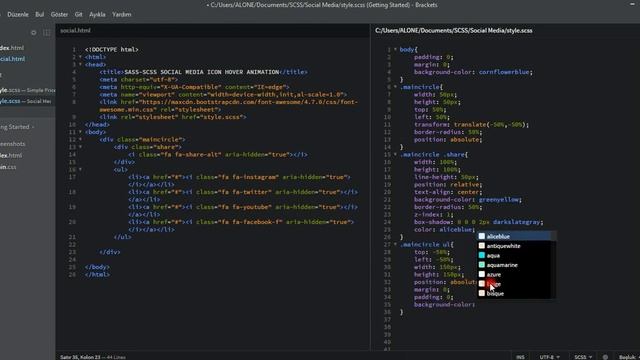This screenshot has height=360, width=640.
Task: Open the UTF-8 encoding dropdown
Action: (x=549, y=357)
